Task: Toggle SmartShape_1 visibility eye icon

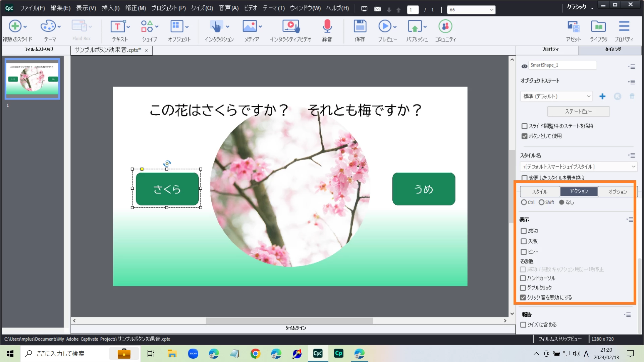Action: (524, 66)
